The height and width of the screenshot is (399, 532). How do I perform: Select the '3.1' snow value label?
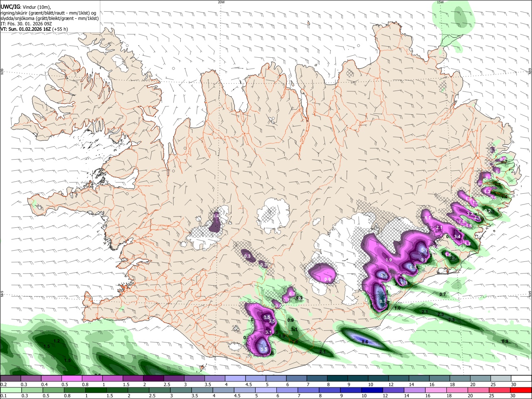[x=268, y=332]
